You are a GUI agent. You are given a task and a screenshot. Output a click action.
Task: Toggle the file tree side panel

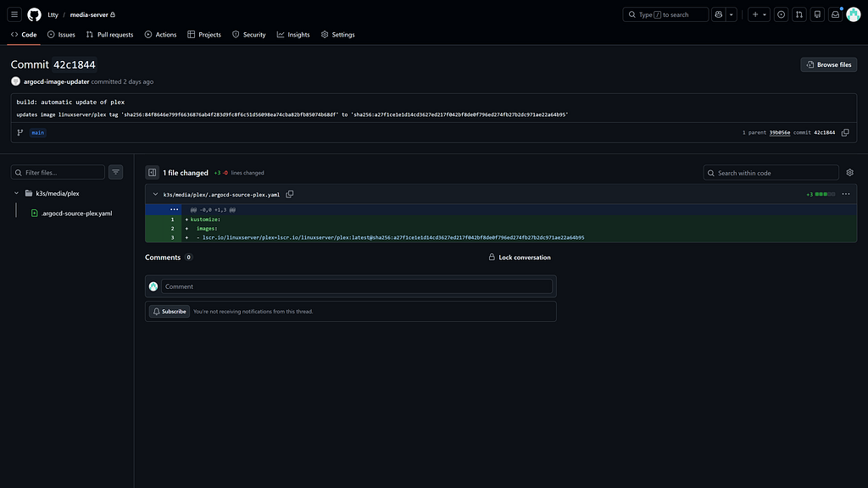coord(153,173)
